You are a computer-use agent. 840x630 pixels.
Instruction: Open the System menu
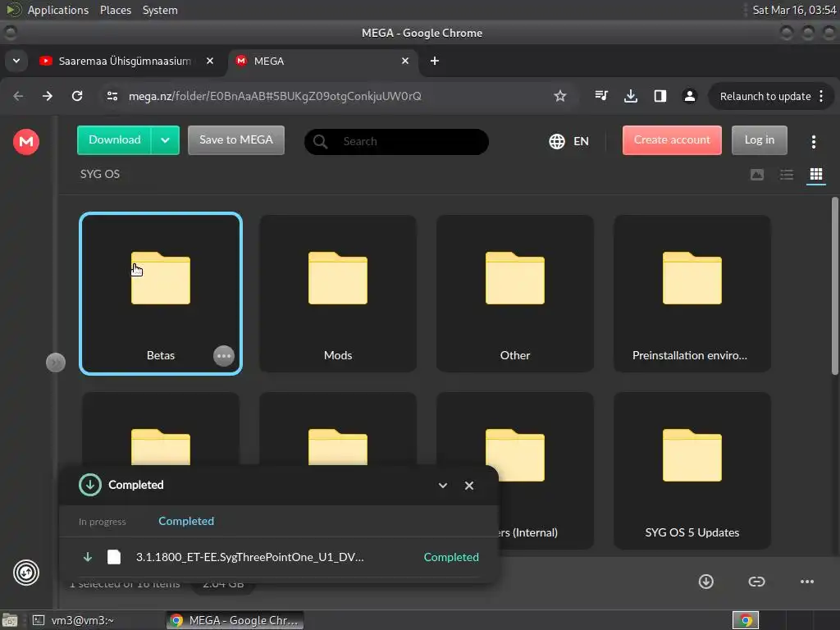coord(160,10)
